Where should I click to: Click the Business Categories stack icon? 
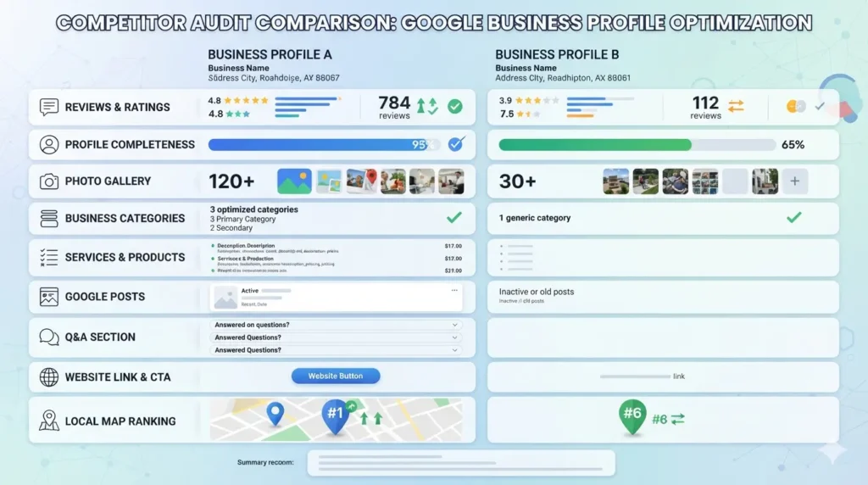click(x=48, y=218)
